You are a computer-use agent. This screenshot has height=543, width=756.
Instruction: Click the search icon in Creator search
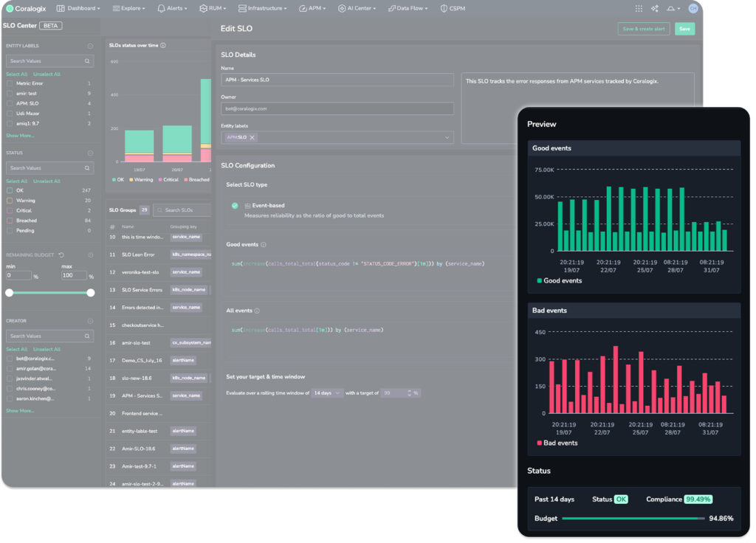click(x=87, y=336)
